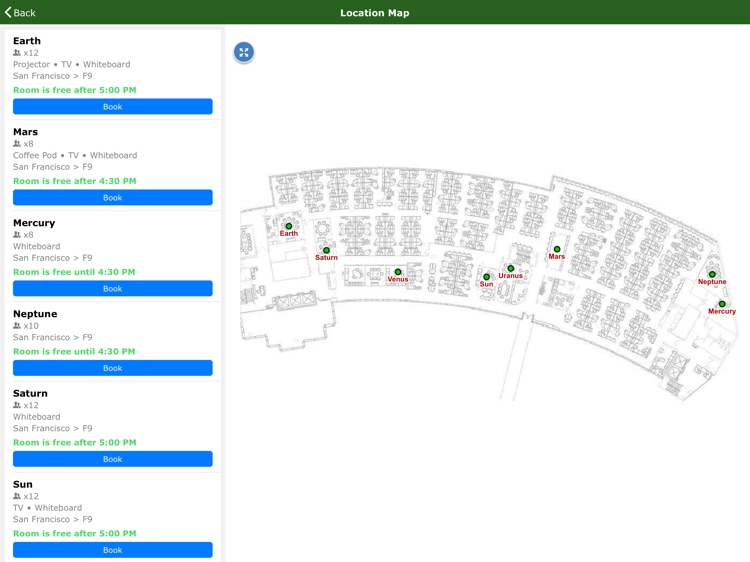Click the Sun capacity x12 people icon
Viewport: 750px width, 562px height.
[17, 496]
